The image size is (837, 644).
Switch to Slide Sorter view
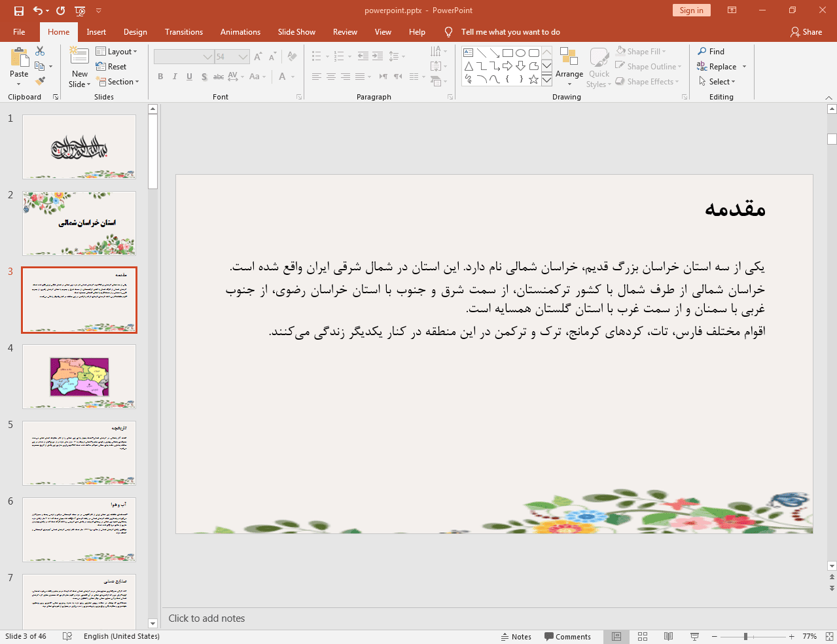click(x=643, y=636)
